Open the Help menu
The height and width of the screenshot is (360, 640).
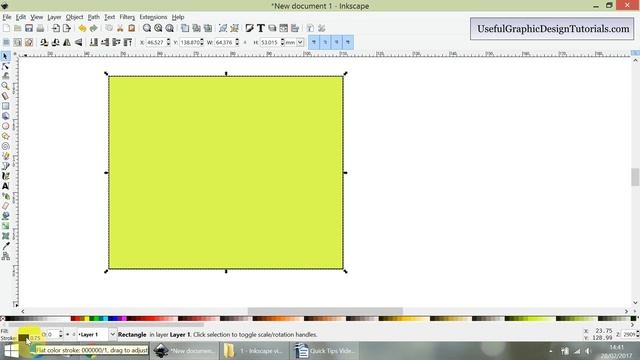pyautogui.click(x=178, y=17)
